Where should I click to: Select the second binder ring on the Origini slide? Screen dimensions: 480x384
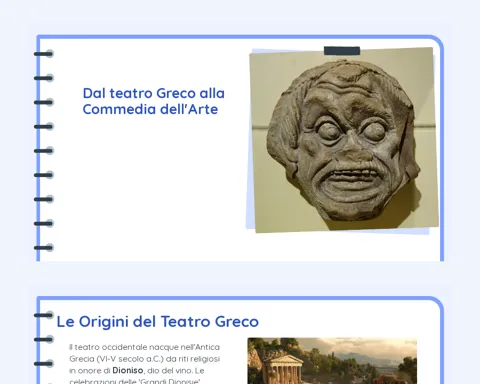(44, 339)
